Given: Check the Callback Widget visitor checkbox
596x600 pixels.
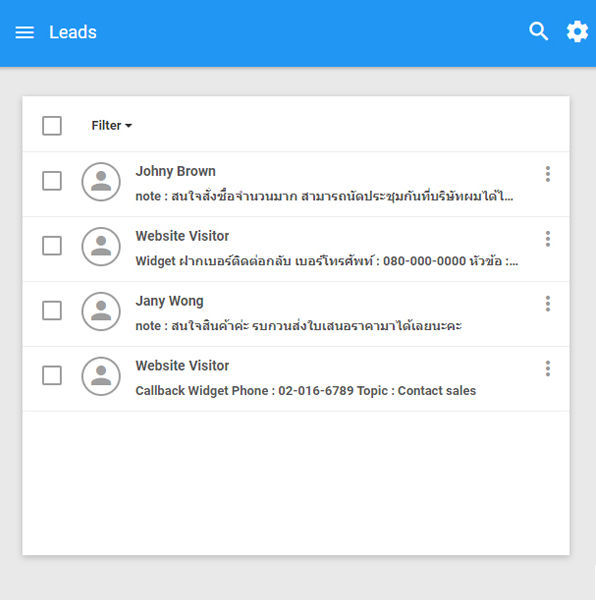Looking at the screenshot, I should tap(52, 375).
